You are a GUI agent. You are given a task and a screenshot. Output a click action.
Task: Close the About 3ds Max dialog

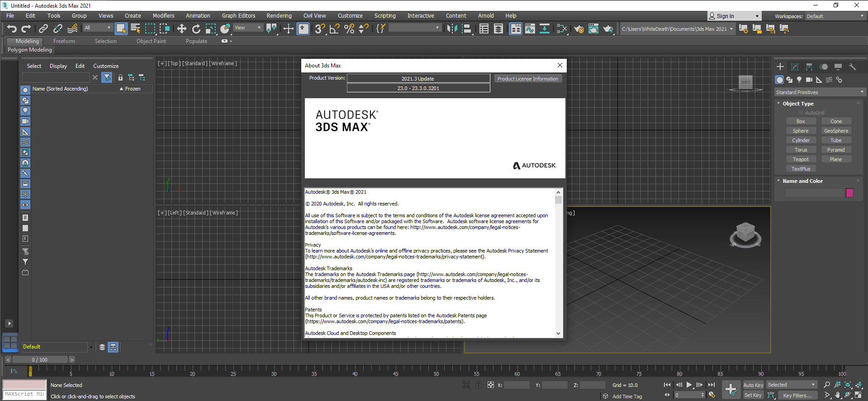pyautogui.click(x=560, y=65)
